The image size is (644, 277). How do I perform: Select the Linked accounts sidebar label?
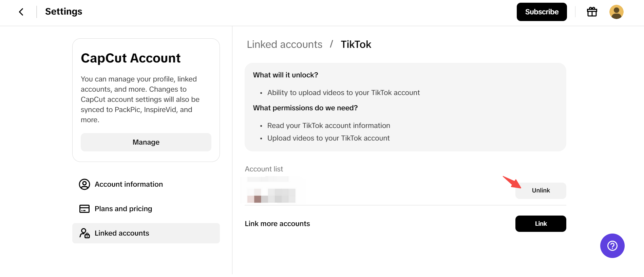(122, 233)
